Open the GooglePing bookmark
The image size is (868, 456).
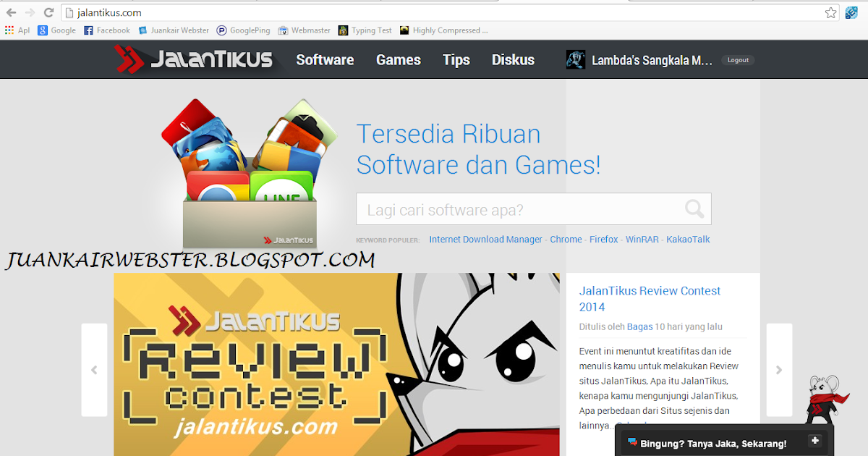[244, 30]
